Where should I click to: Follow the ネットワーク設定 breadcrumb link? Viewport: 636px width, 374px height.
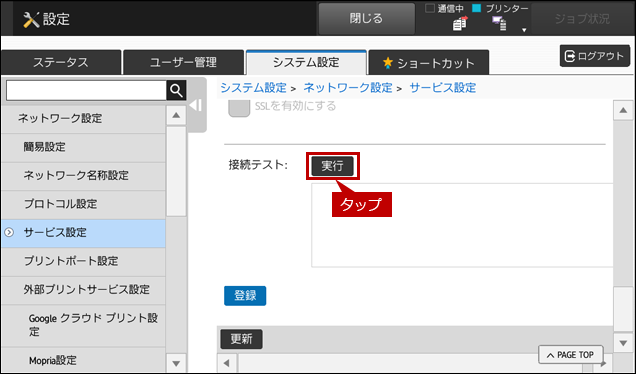coord(348,88)
